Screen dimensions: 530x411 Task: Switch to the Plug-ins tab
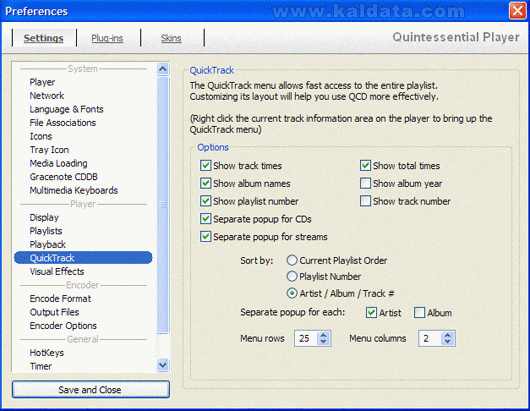point(107,38)
